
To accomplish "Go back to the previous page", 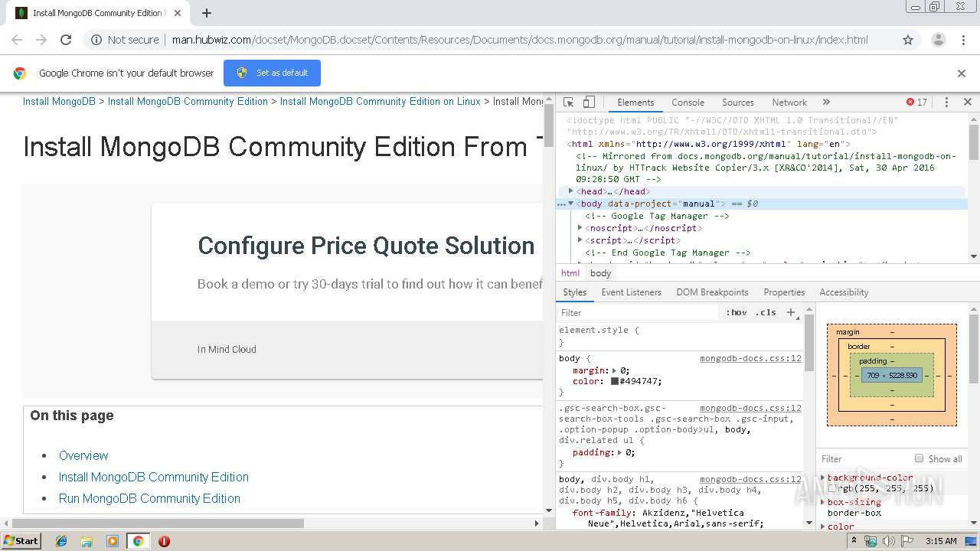I will click(17, 40).
